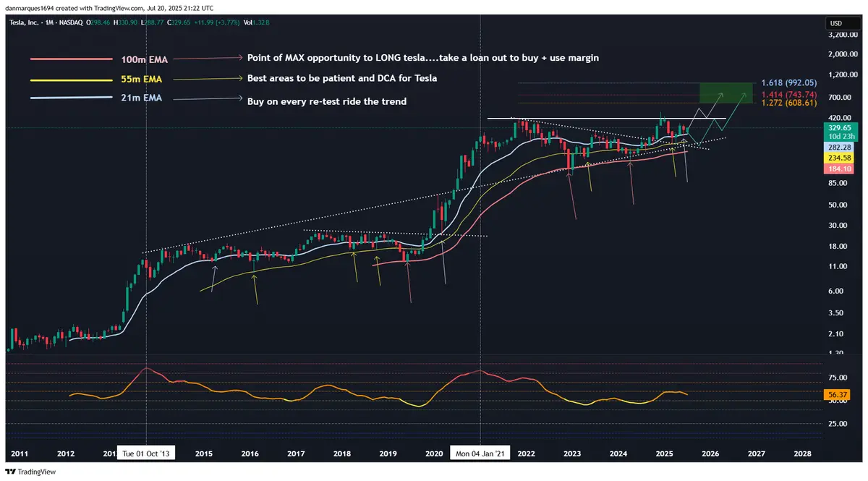868x481 pixels.
Task: Click the 2024 label on time axis
Action: (x=618, y=454)
